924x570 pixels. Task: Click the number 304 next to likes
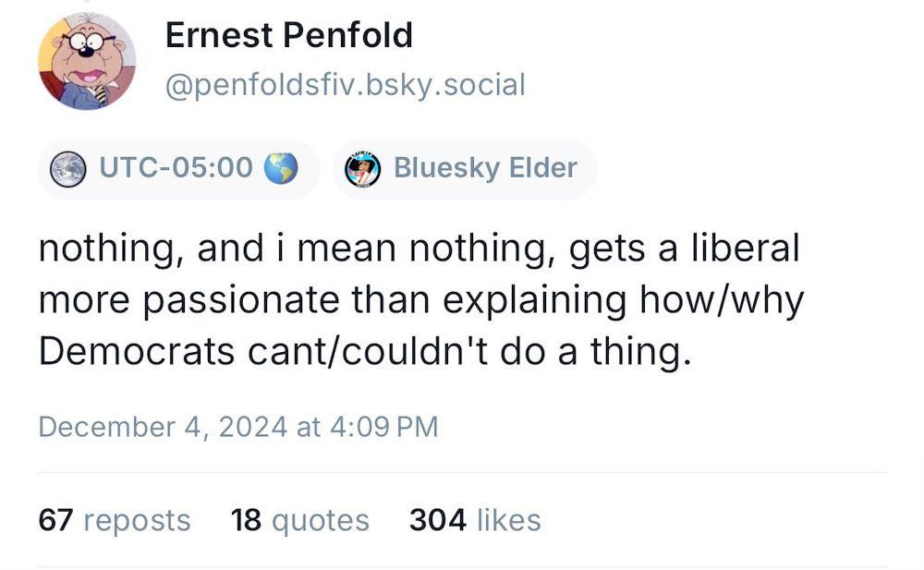(439, 520)
